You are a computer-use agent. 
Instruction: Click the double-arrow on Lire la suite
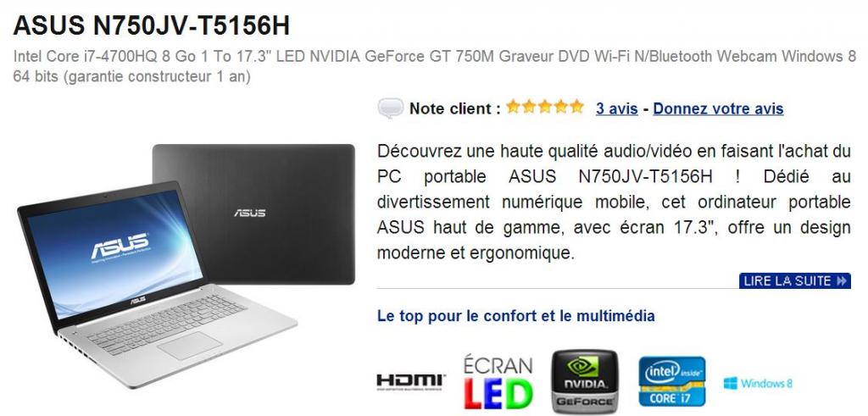842,280
